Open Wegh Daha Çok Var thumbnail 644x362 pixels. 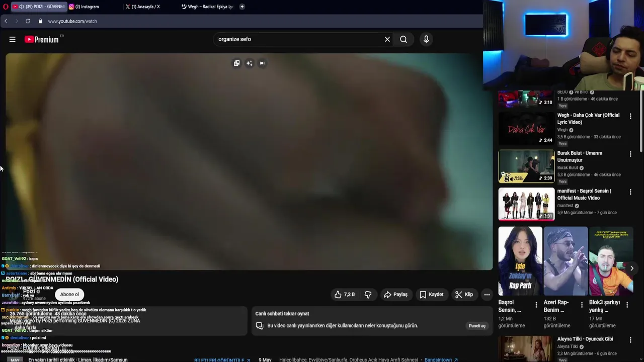pos(526,128)
